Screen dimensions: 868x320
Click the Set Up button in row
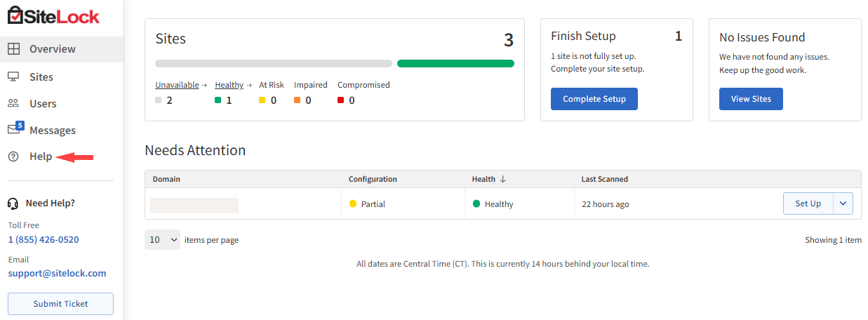point(808,204)
